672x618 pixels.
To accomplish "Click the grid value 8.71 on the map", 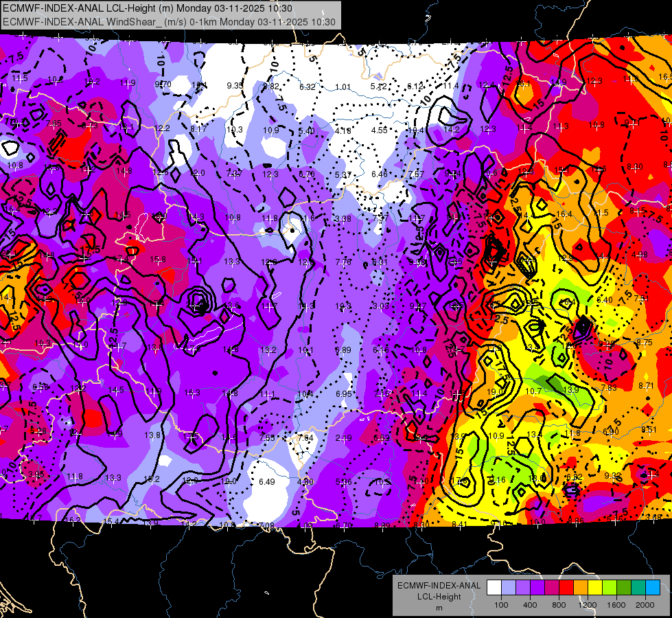I will click(646, 386).
